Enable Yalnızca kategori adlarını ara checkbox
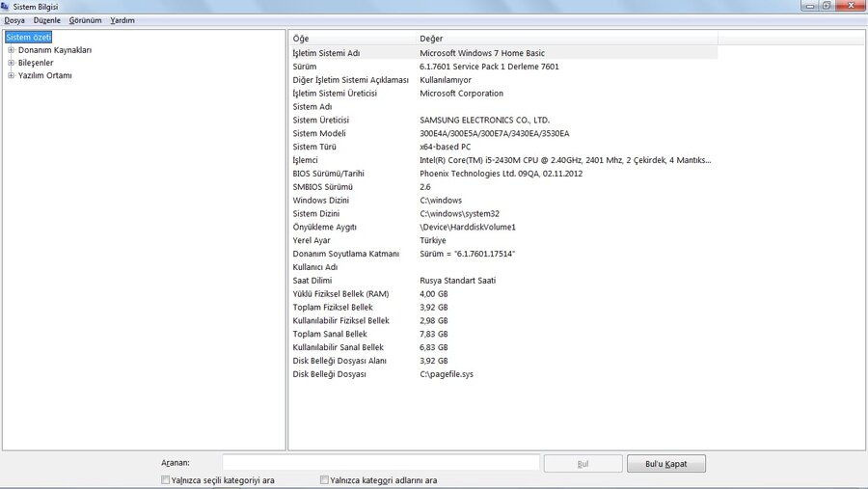The height and width of the screenshot is (489, 868). [x=324, y=480]
